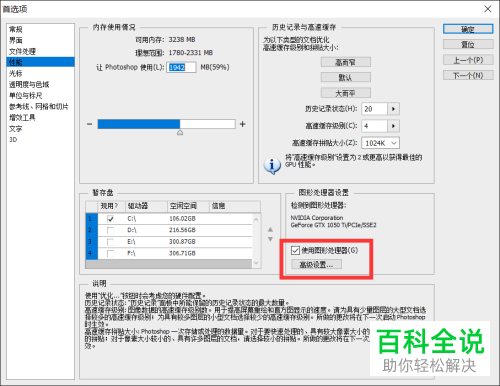Viewport: 500px width, 386px height.
Task: Toggle 使用图形处理器(G) checkbox
Action: [x=295, y=250]
